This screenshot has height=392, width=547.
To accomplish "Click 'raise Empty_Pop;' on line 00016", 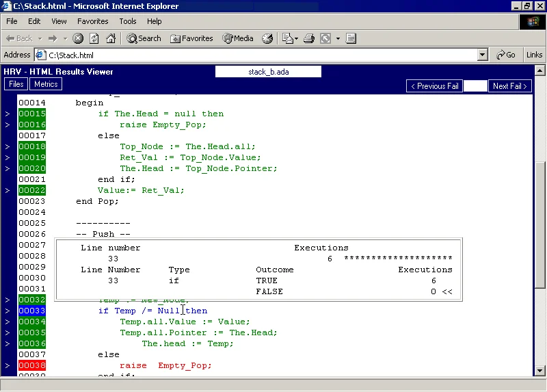I will click(163, 125).
